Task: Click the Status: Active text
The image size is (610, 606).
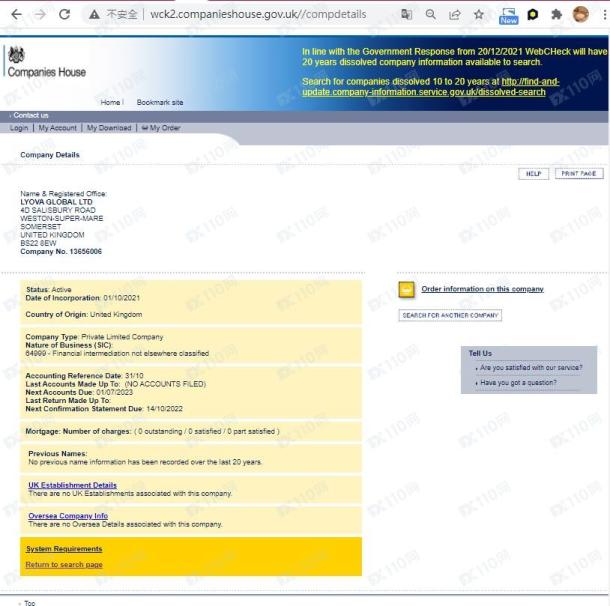Action: [49, 290]
